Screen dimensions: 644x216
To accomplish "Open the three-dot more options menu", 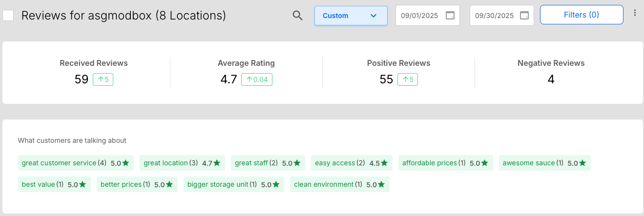I will tap(635, 13).
